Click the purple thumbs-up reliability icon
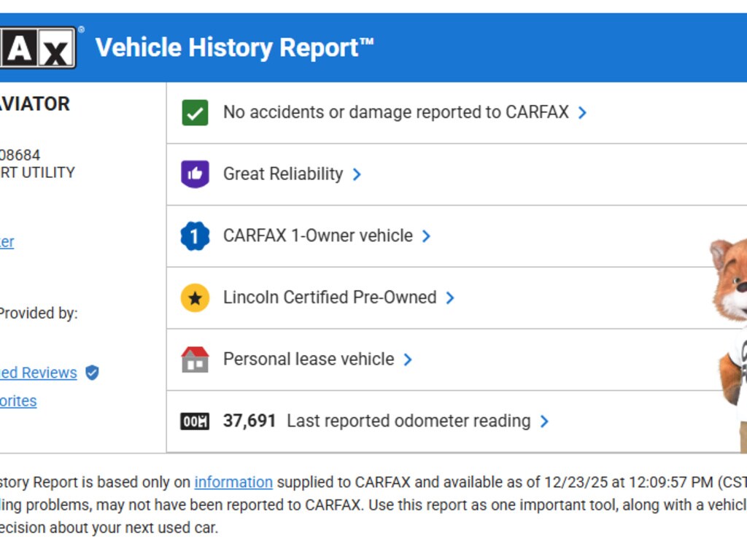Screen dimensions: 747x560 [195, 174]
